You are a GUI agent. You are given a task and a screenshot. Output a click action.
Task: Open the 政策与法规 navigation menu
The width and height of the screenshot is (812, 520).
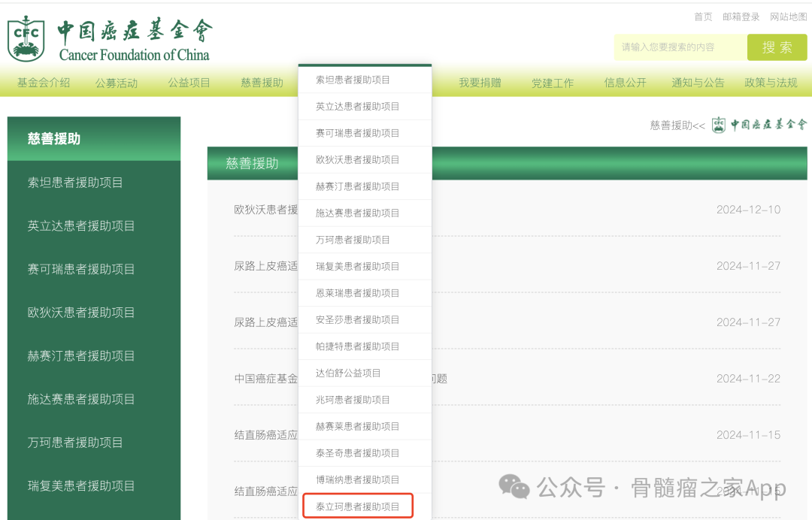(x=771, y=83)
